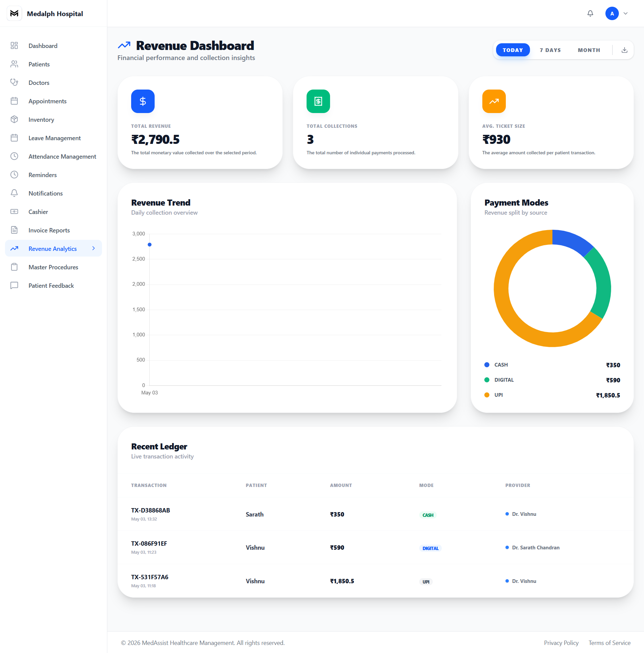Click the AMOUNT column header
Viewport: 644px width, 653px height.
coord(341,485)
